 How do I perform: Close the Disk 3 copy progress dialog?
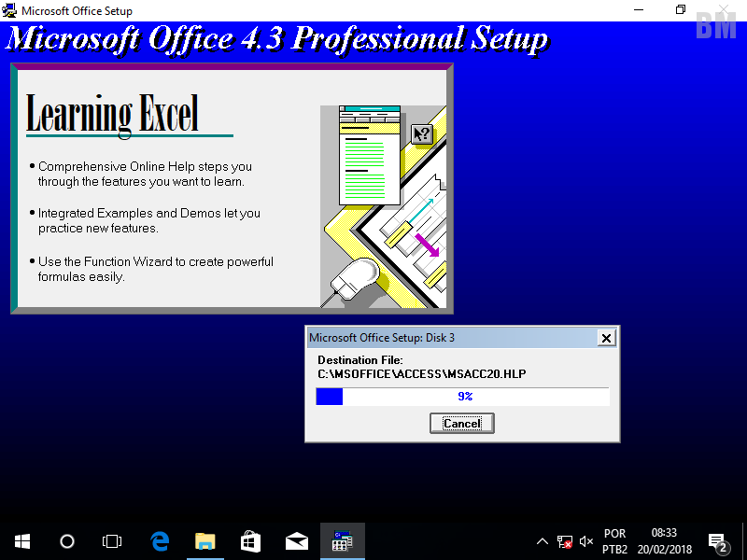[x=606, y=338]
